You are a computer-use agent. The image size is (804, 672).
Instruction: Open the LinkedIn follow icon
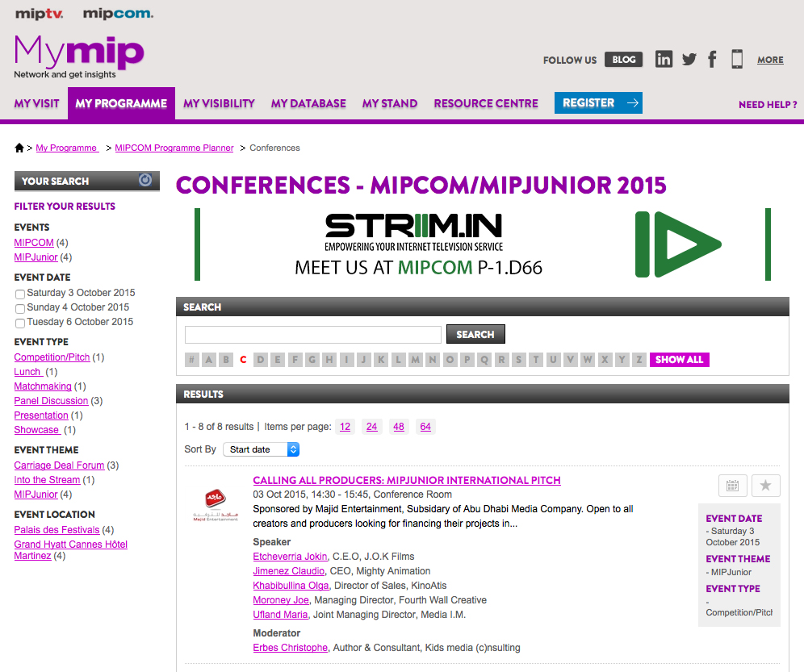tap(664, 60)
